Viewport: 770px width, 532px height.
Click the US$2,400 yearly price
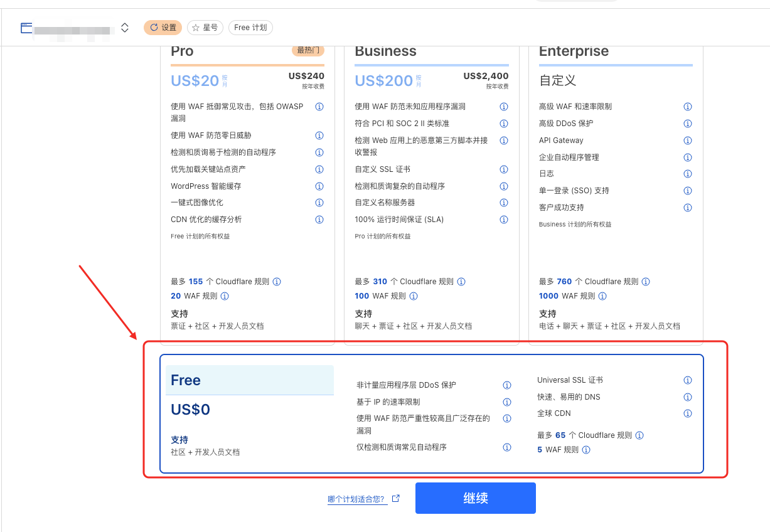[486, 76]
